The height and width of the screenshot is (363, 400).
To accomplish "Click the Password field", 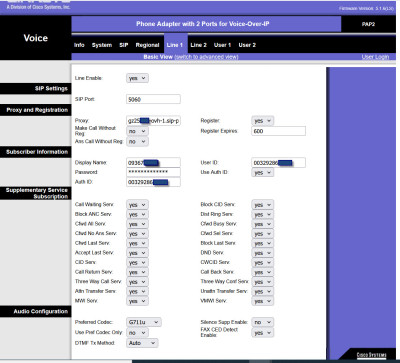I will [153, 172].
